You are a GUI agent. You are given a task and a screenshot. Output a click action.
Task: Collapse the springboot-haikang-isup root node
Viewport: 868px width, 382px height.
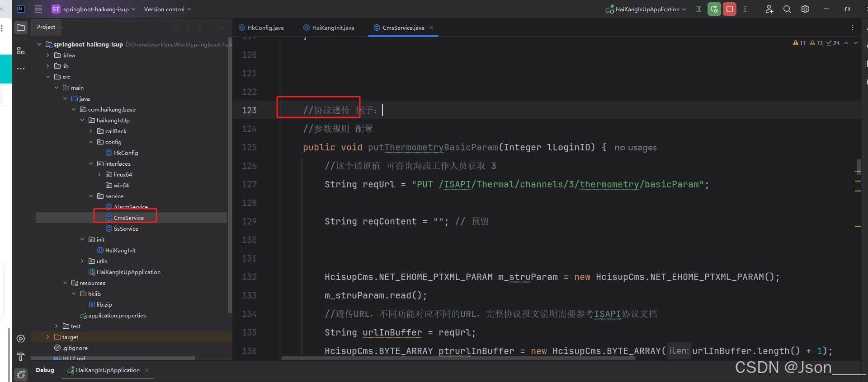point(39,44)
